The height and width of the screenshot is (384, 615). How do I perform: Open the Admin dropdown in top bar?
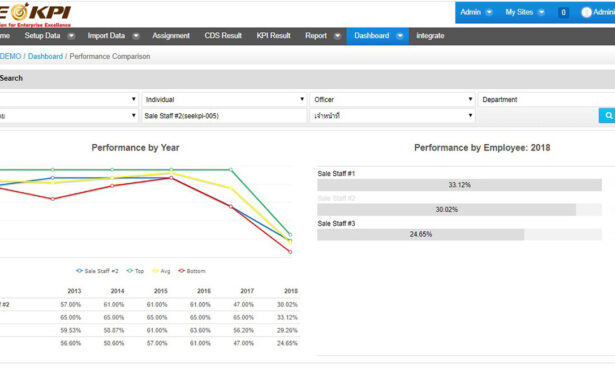[x=476, y=13]
